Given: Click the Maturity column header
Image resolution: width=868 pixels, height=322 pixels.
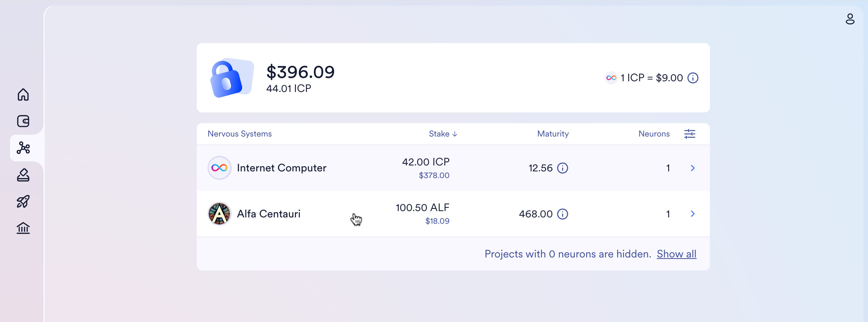Looking at the screenshot, I should pyautogui.click(x=553, y=134).
